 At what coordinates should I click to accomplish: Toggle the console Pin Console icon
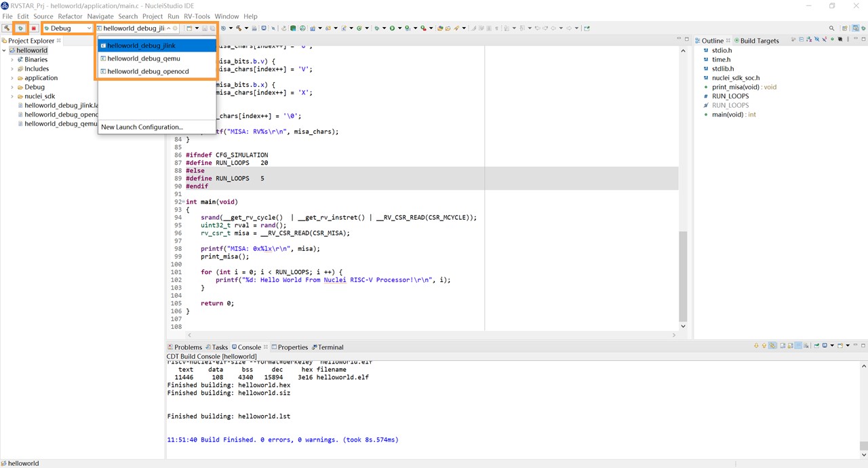coord(816,346)
